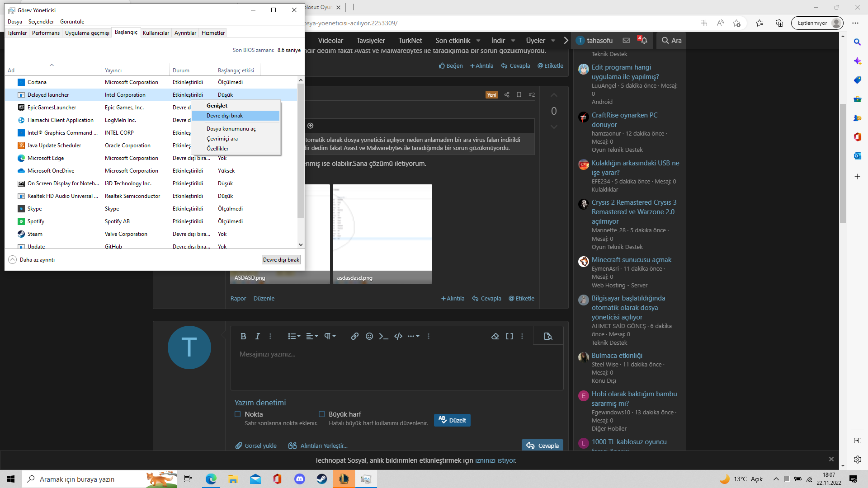Switch to the Performans tab
The image size is (868, 488).
point(46,33)
